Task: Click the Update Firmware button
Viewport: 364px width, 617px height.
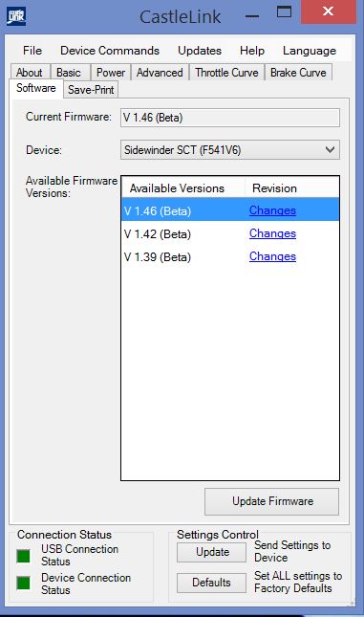Action: pyautogui.click(x=271, y=501)
